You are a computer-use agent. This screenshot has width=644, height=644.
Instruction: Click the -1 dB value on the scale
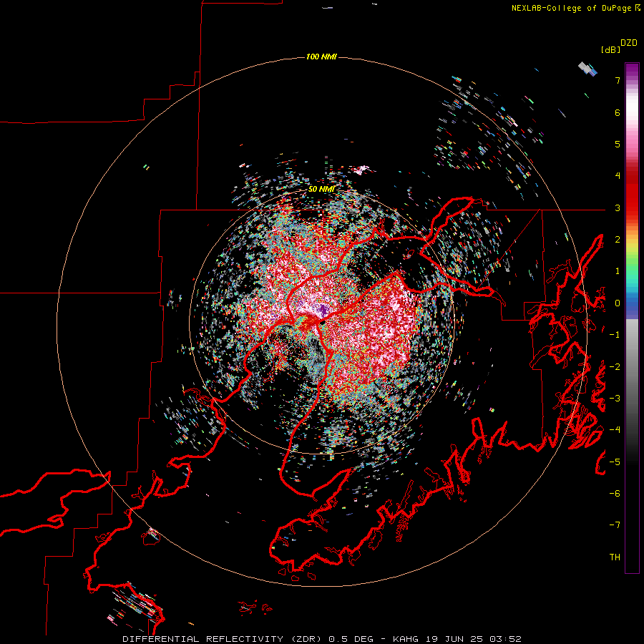point(615,335)
